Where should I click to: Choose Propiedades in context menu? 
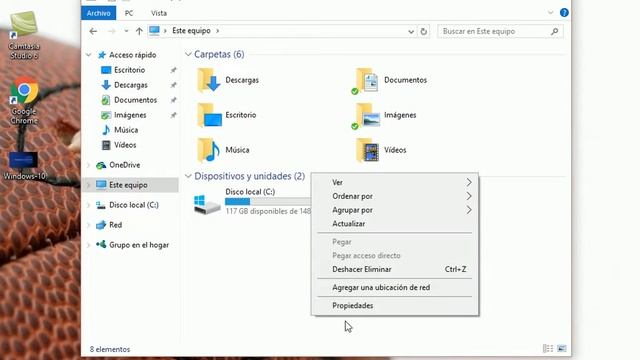point(395,305)
